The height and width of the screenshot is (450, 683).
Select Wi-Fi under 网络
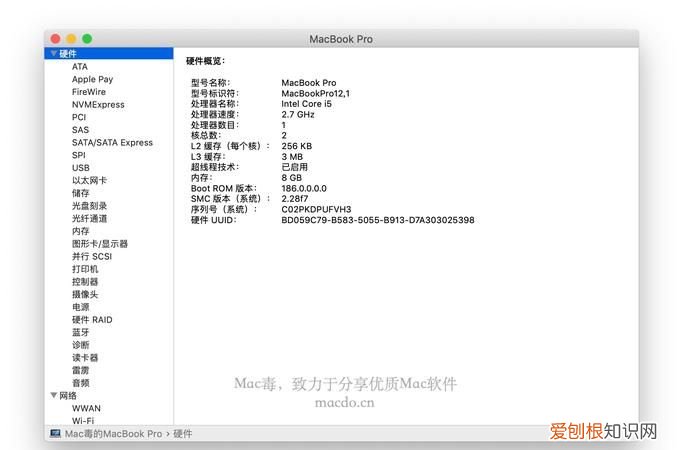pos(83,421)
